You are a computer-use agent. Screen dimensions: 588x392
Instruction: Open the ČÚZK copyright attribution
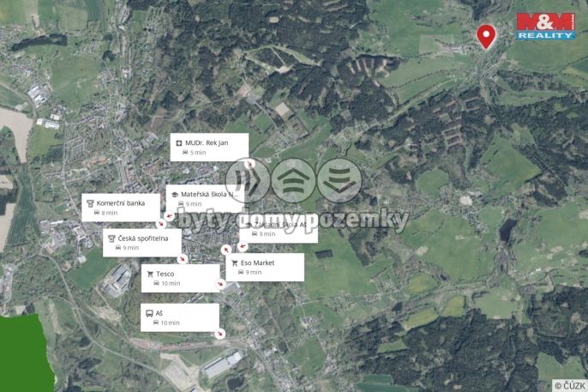570,385
